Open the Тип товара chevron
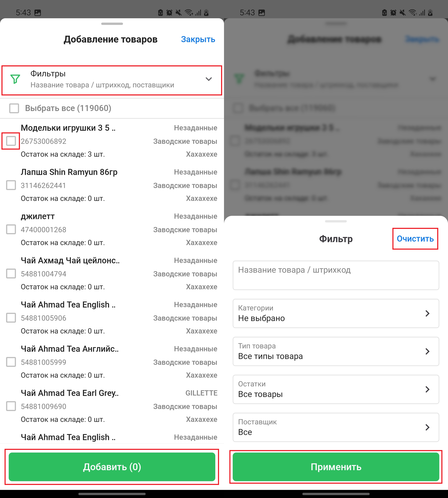This screenshot has height=498, width=448. click(427, 351)
